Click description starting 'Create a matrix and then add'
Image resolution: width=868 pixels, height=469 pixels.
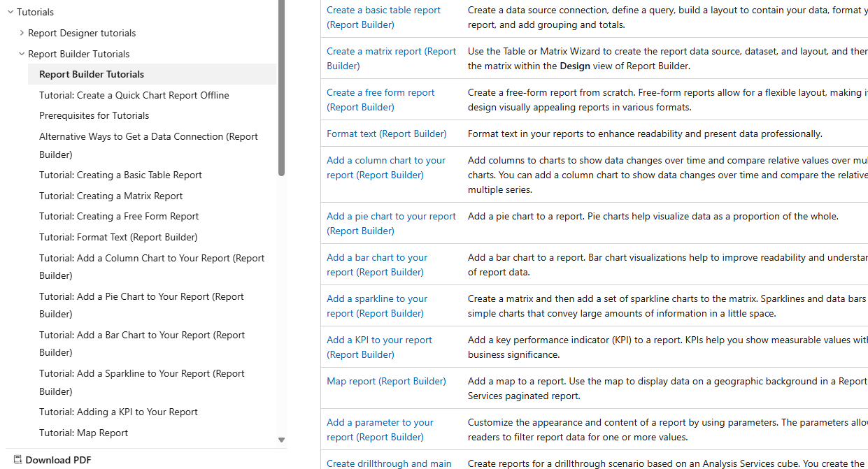pos(668,306)
